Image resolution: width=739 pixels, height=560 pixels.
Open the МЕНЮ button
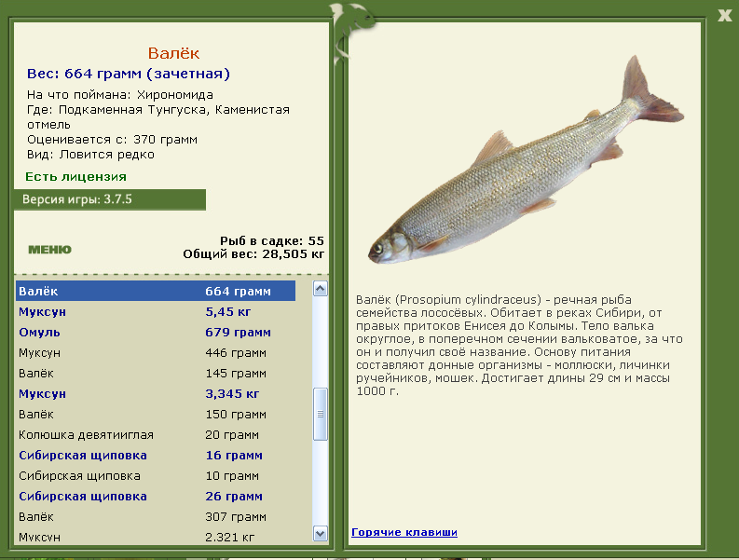(49, 250)
